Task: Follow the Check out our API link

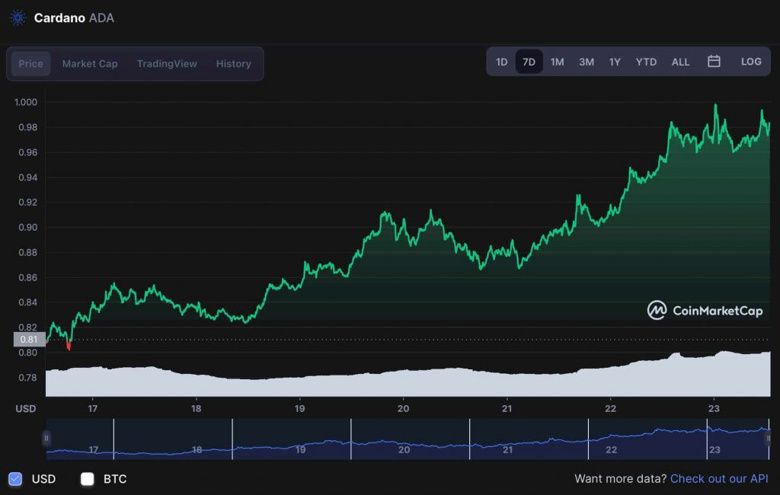Action: [719, 479]
